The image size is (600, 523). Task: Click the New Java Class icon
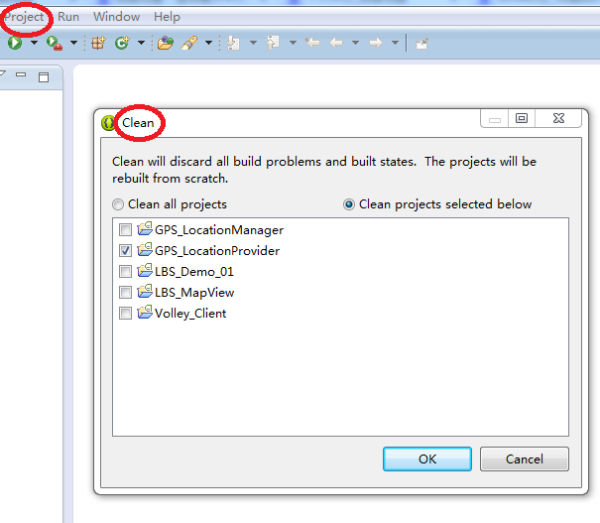pos(122,43)
